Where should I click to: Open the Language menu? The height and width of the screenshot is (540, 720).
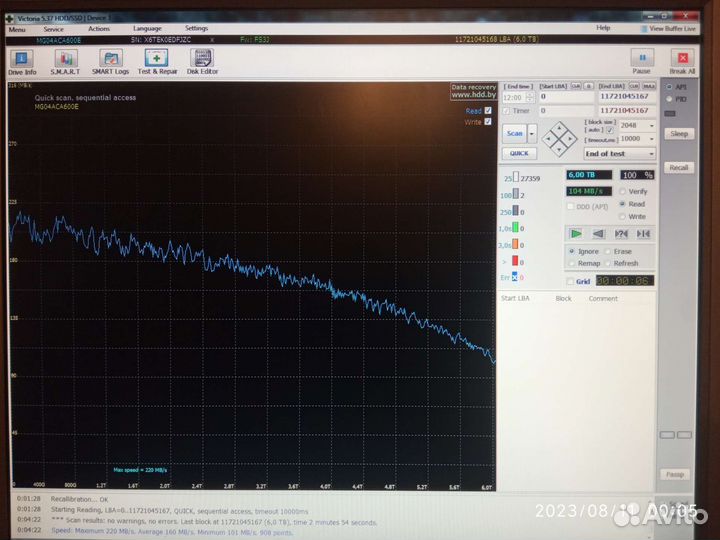[146, 29]
